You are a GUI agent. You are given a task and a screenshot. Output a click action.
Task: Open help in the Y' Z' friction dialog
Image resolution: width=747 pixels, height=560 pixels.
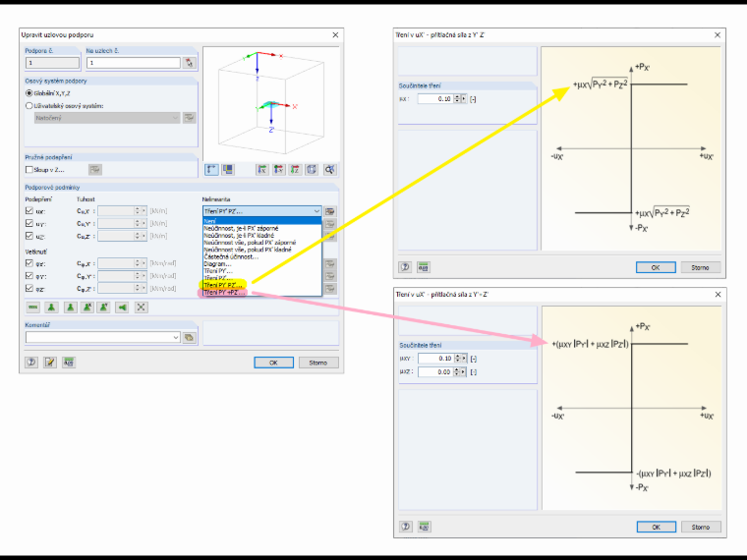pyautogui.click(x=405, y=267)
